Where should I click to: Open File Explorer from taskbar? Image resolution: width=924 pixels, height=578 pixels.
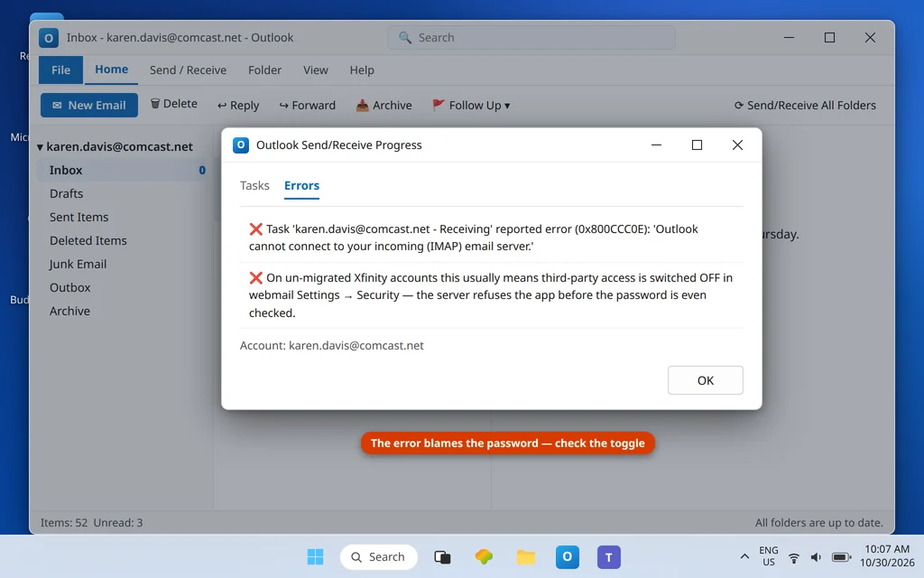click(x=526, y=556)
